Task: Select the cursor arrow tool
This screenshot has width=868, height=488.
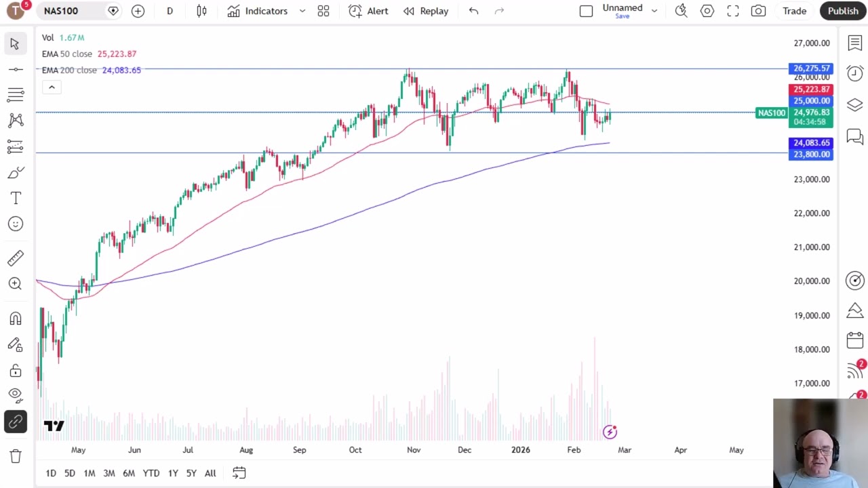Action: click(15, 44)
